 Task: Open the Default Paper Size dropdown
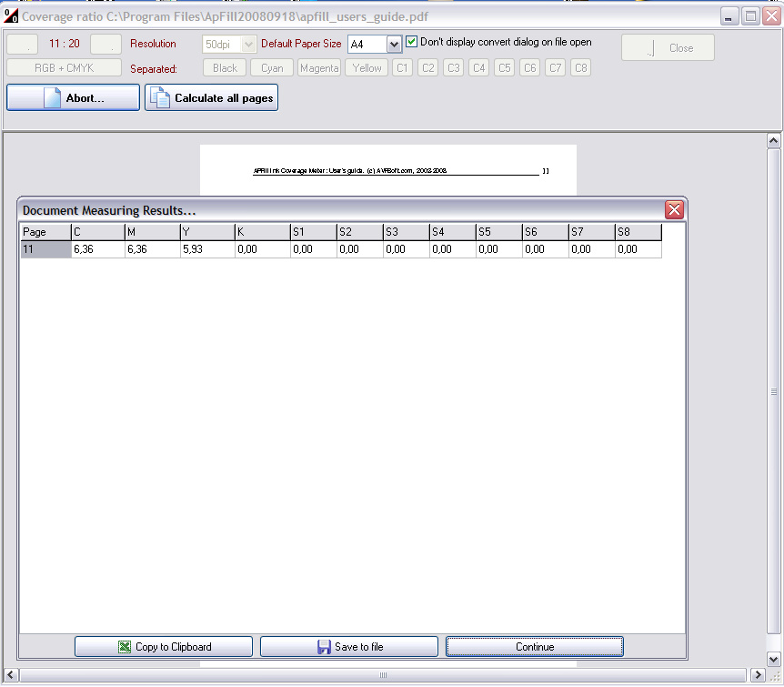click(394, 44)
